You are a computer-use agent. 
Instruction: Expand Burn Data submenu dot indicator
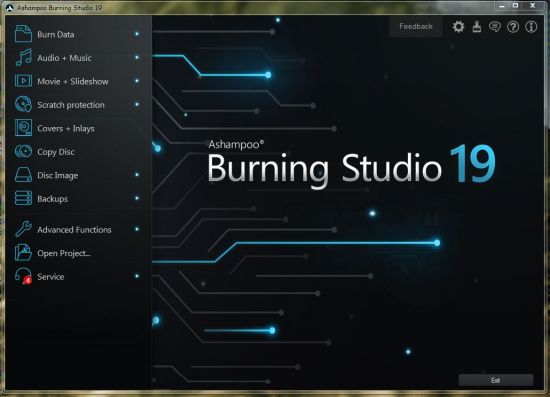point(137,34)
